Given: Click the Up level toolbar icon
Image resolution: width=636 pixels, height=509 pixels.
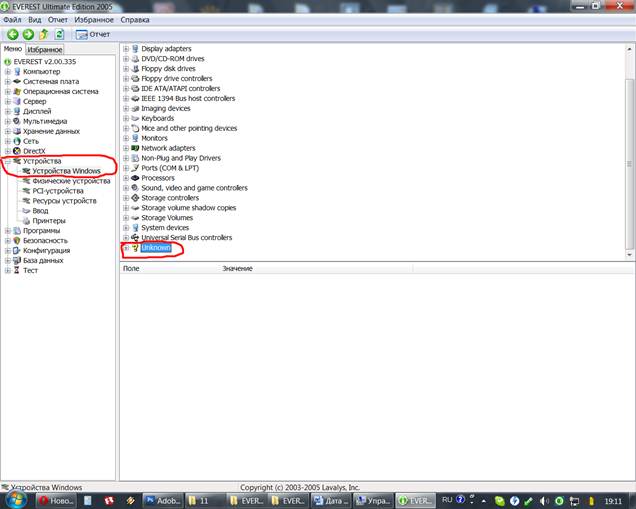Looking at the screenshot, I should tap(43, 34).
